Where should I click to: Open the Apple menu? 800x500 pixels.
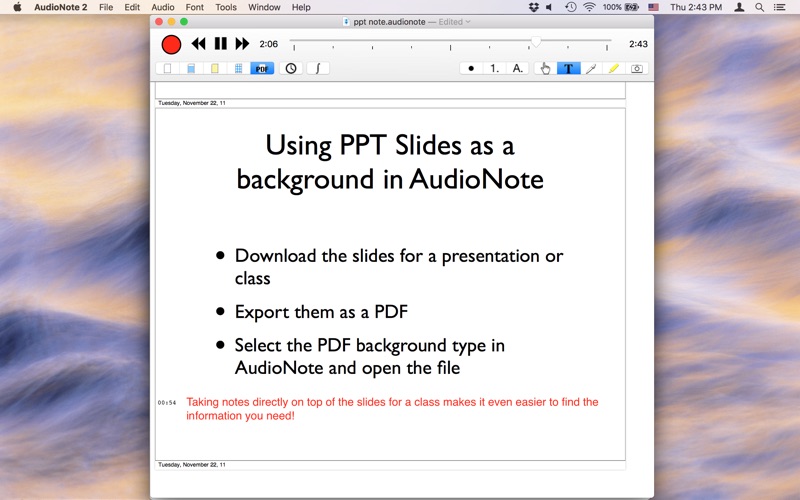[17, 7]
